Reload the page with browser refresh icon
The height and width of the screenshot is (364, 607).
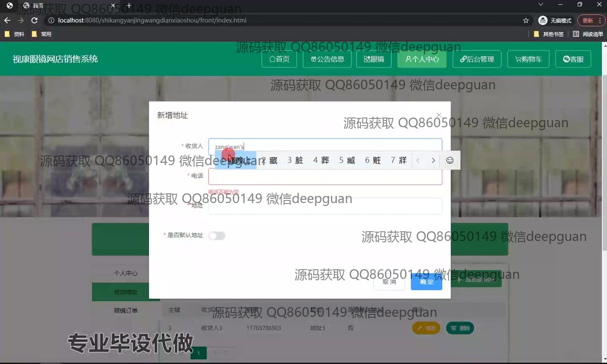[35, 20]
